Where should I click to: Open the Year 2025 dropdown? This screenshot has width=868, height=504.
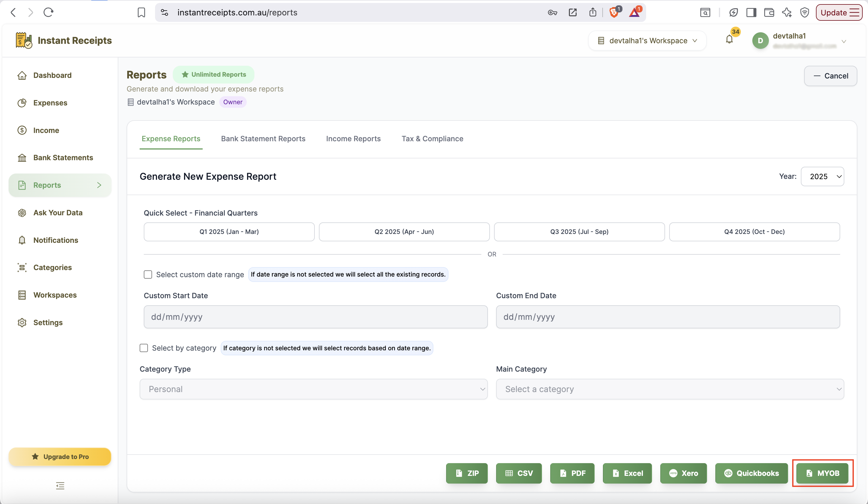click(x=822, y=176)
